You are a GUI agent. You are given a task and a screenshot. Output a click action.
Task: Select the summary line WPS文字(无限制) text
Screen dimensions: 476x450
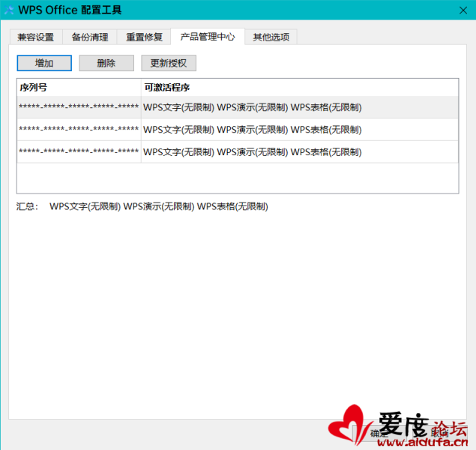coord(85,206)
